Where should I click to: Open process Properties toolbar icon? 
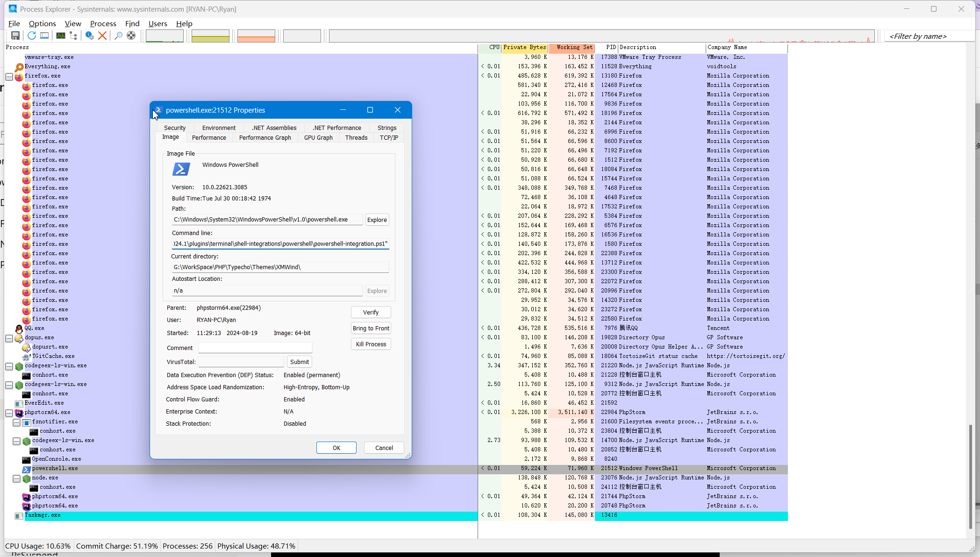(90, 36)
